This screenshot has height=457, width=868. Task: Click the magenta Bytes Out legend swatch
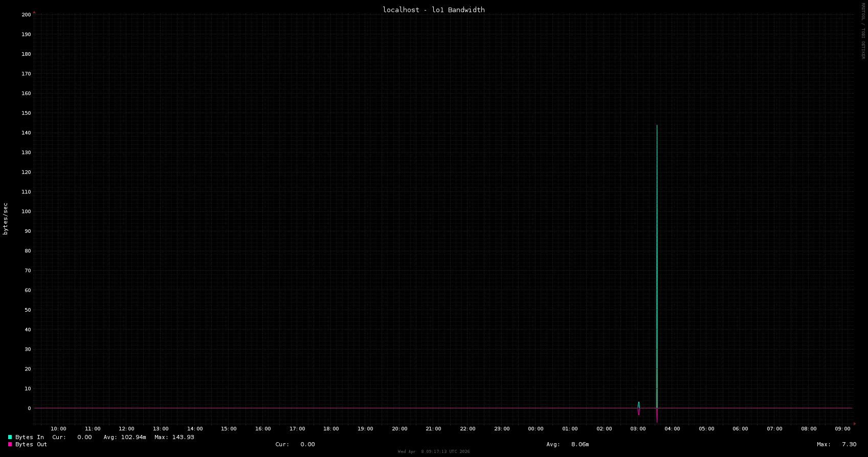tap(10, 444)
